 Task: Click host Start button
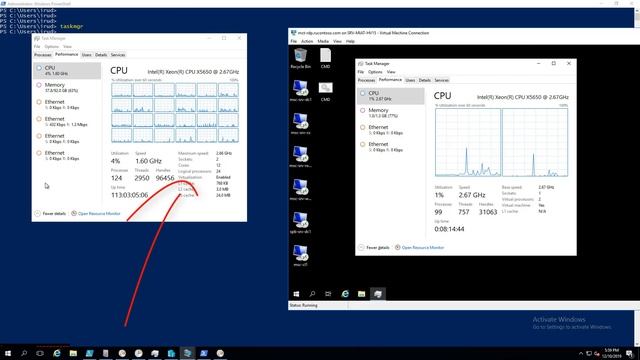point(8,353)
